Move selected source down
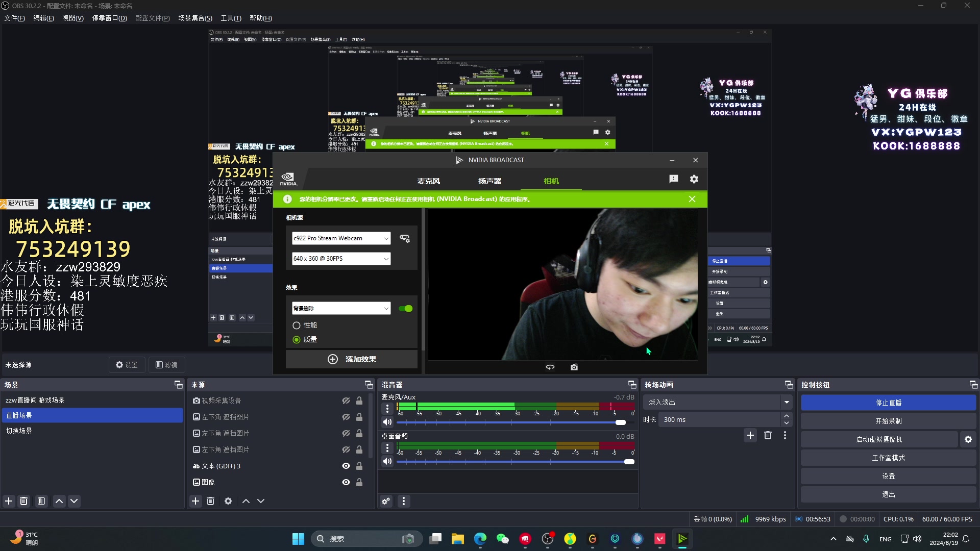This screenshot has width=980, height=551. coord(261,501)
